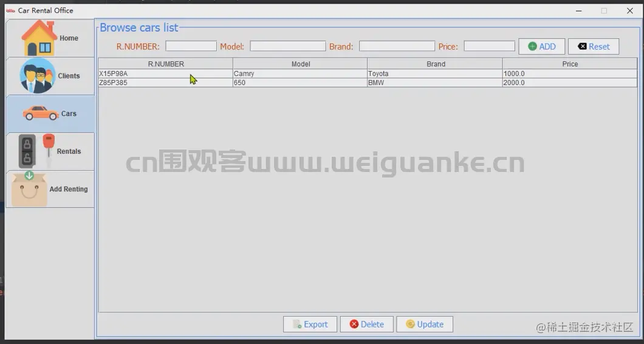The height and width of the screenshot is (344, 644).
Task: Click the Export button
Action: pyautogui.click(x=310, y=325)
